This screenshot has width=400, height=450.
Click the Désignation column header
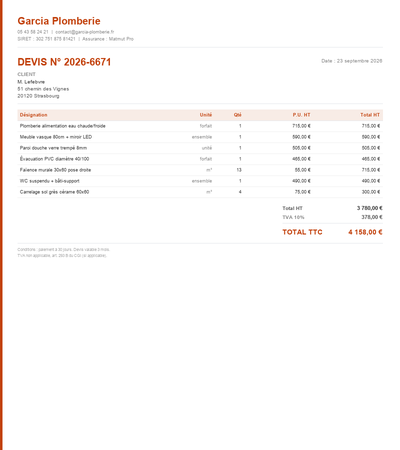click(33, 115)
